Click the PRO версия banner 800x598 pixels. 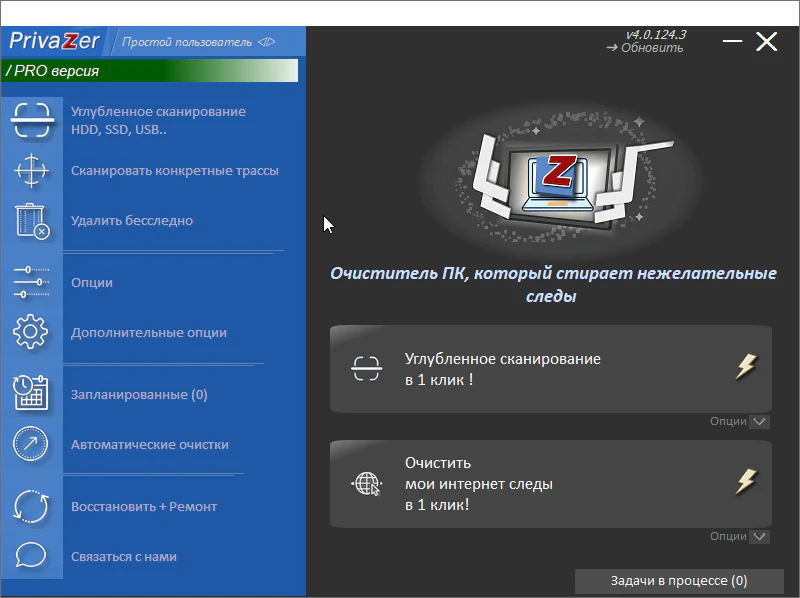(150, 70)
